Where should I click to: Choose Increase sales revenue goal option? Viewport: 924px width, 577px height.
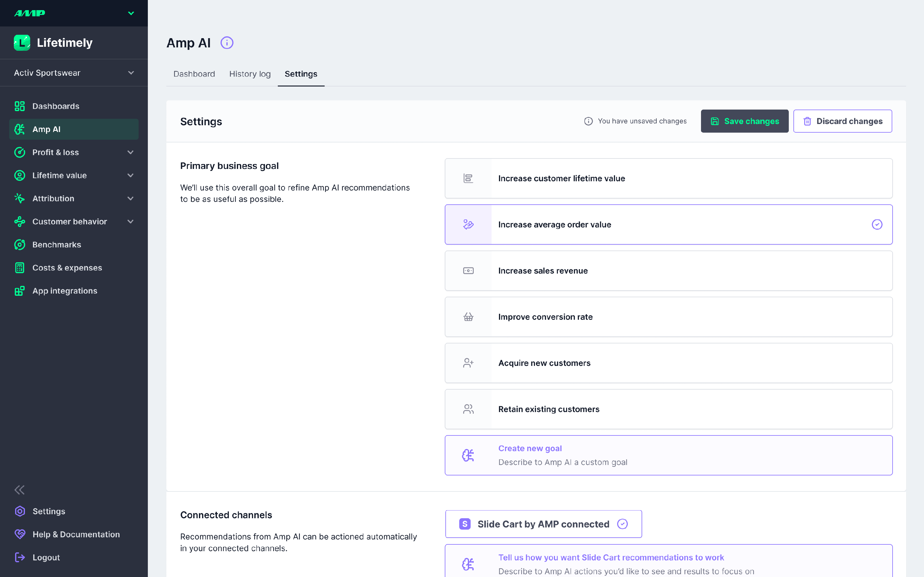click(x=668, y=270)
